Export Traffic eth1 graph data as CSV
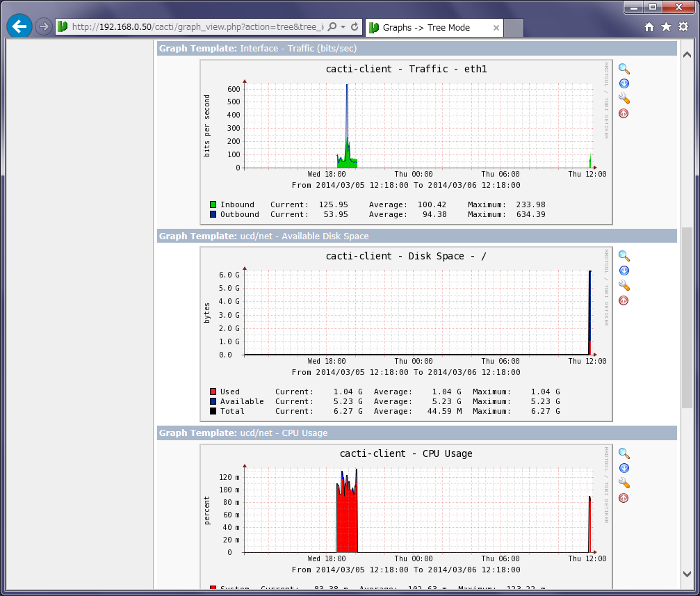700x596 pixels. (x=624, y=83)
